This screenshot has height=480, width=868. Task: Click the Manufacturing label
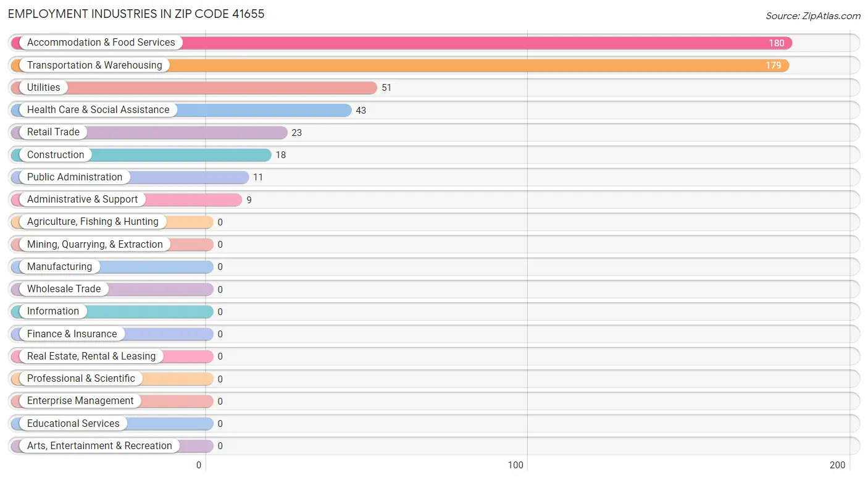(x=59, y=266)
